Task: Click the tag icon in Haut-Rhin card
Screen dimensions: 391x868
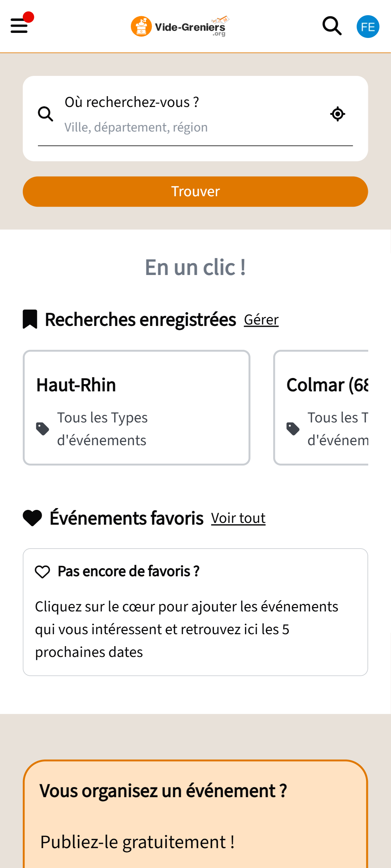Action: [43, 429]
